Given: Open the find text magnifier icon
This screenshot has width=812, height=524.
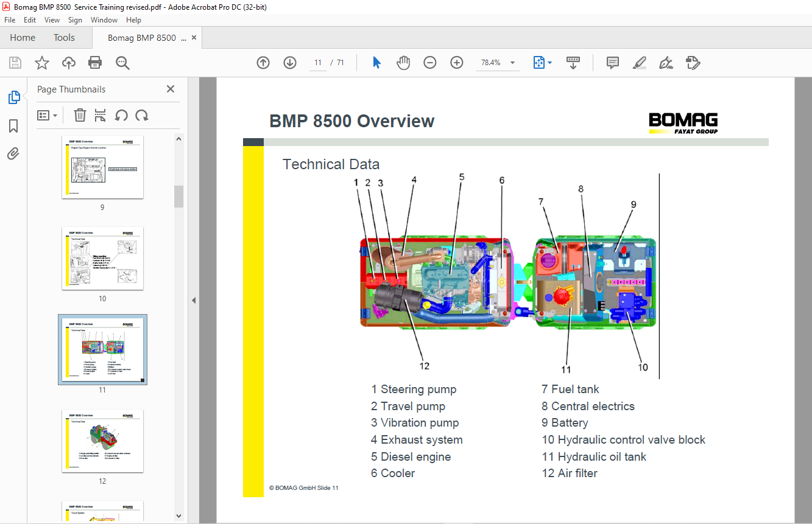Looking at the screenshot, I should point(122,63).
